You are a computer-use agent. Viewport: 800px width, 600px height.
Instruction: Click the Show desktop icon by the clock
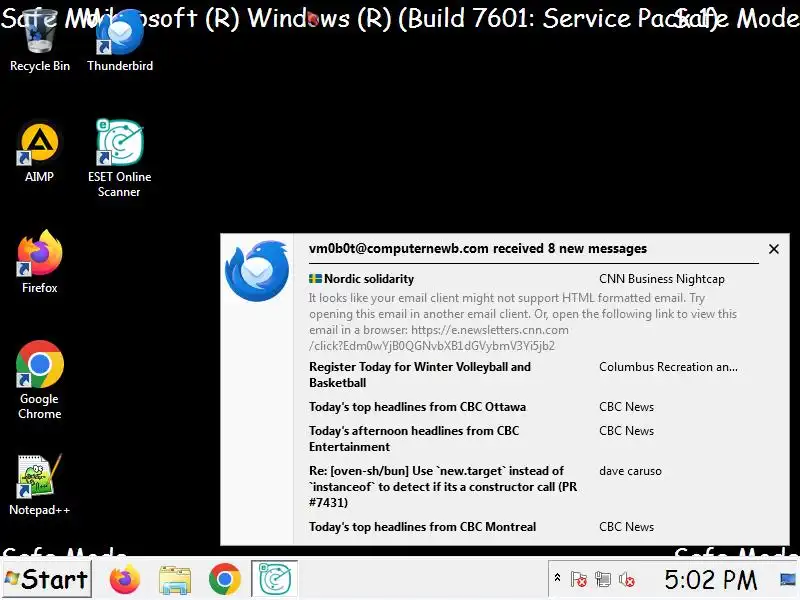(x=788, y=579)
